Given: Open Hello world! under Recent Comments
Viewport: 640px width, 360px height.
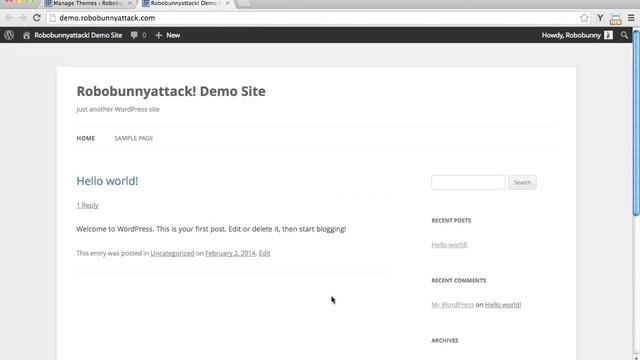Looking at the screenshot, I should coord(503,304).
